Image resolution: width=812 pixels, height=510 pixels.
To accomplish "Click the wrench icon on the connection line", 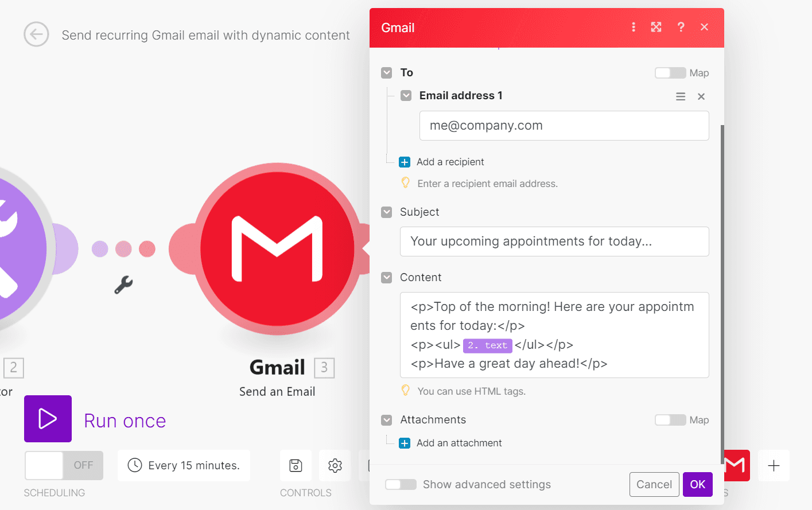I will 124,285.
